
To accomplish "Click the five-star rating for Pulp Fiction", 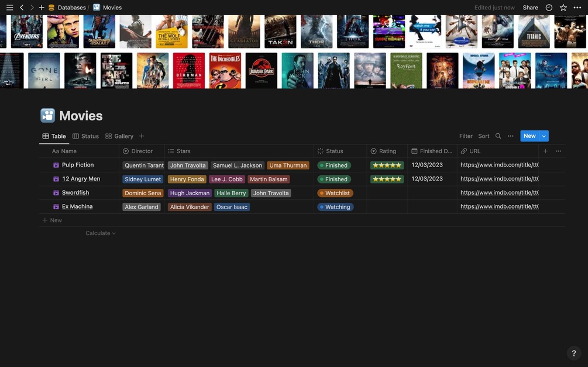I will [387, 165].
